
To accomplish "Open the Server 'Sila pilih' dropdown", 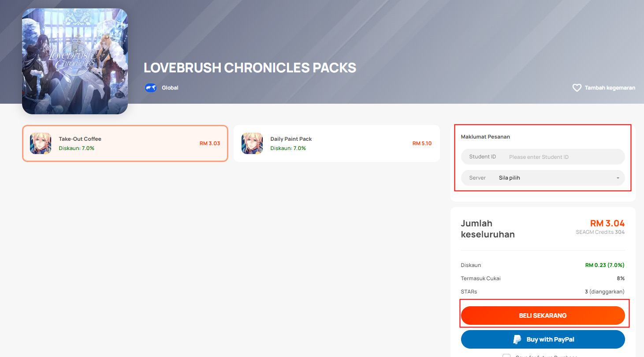I will click(x=543, y=178).
